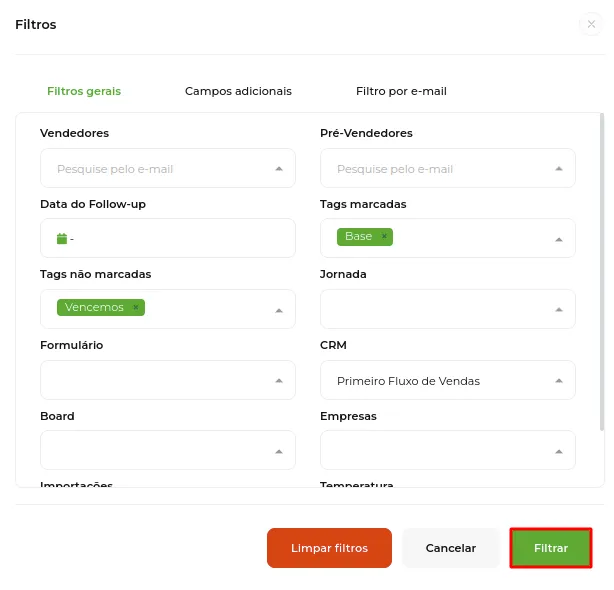The image size is (614, 590).
Task: Remove the Base tag chip
Action: click(384, 236)
